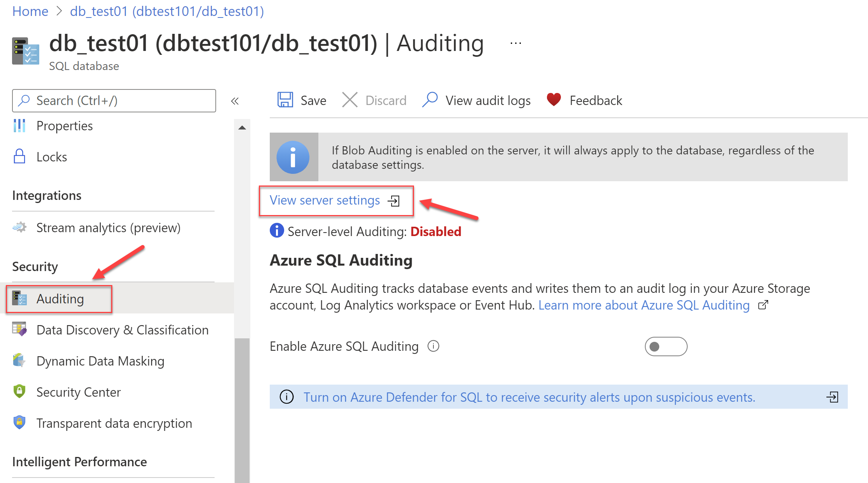
Task: Collapse the left navigation pane
Action: click(x=234, y=101)
